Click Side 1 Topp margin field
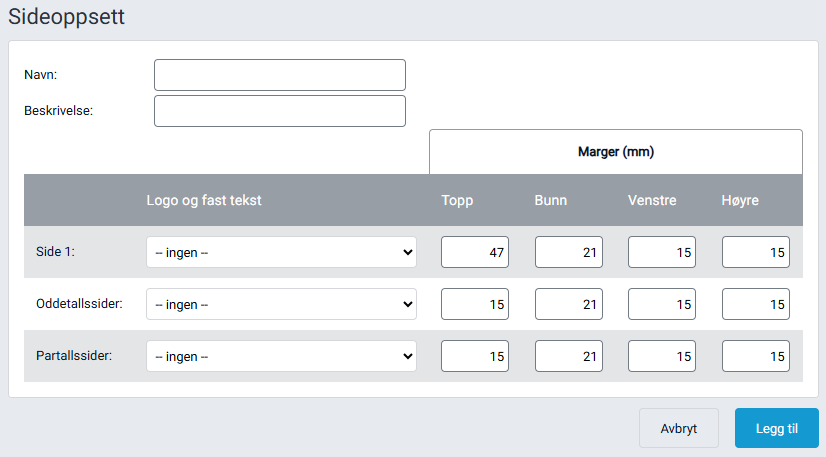Viewport: 826px width, 457px height. click(475, 253)
